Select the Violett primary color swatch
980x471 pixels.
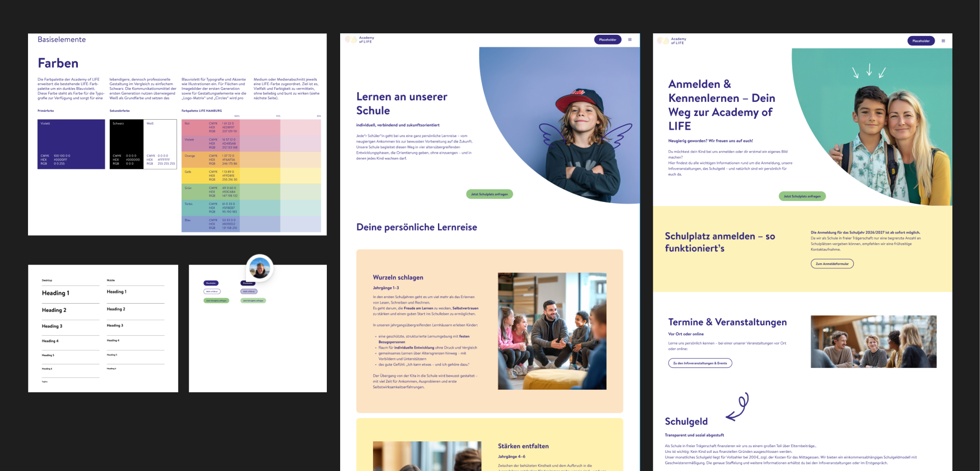pyautogui.click(x=71, y=144)
